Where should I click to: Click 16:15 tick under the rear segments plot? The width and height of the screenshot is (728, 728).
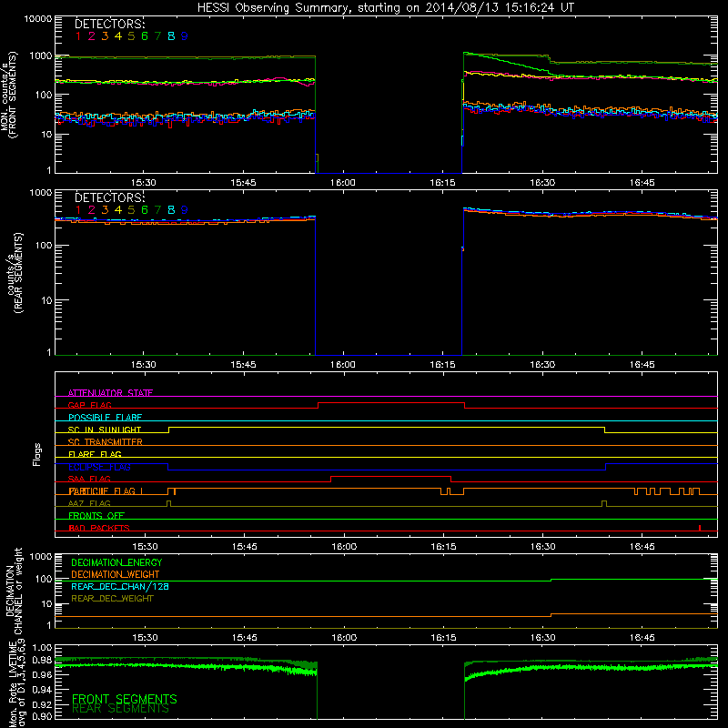(x=442, y=365)
